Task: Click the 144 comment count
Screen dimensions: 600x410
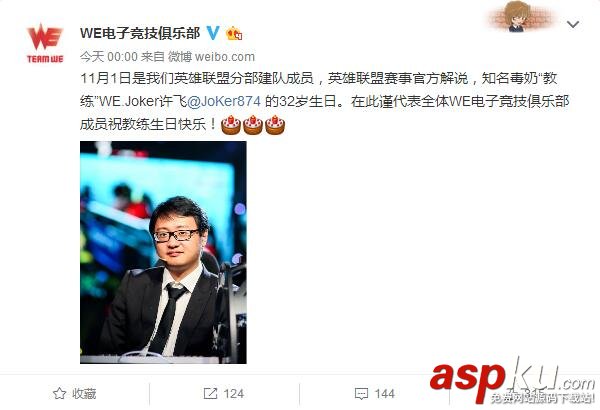Action: (385, 394)
